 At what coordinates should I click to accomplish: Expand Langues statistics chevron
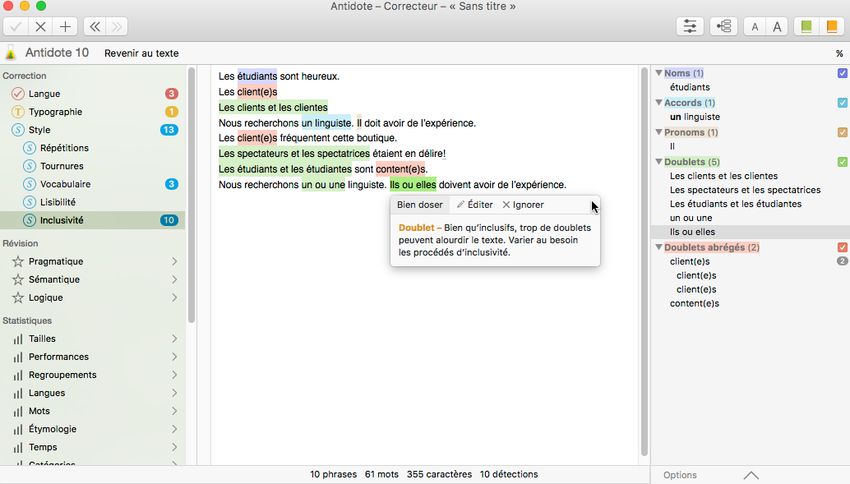(x=174, y=393)
